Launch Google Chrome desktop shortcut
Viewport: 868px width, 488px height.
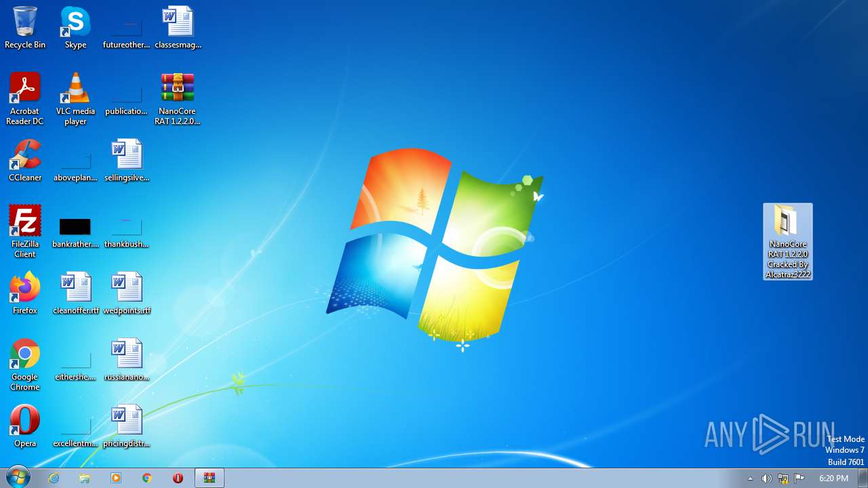(x=25, y=365)
